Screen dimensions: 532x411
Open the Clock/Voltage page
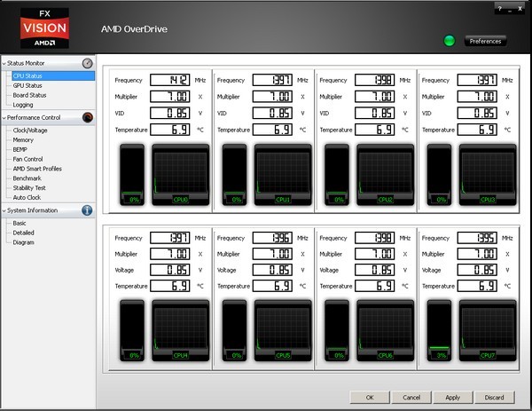click(x=31, y=130)
